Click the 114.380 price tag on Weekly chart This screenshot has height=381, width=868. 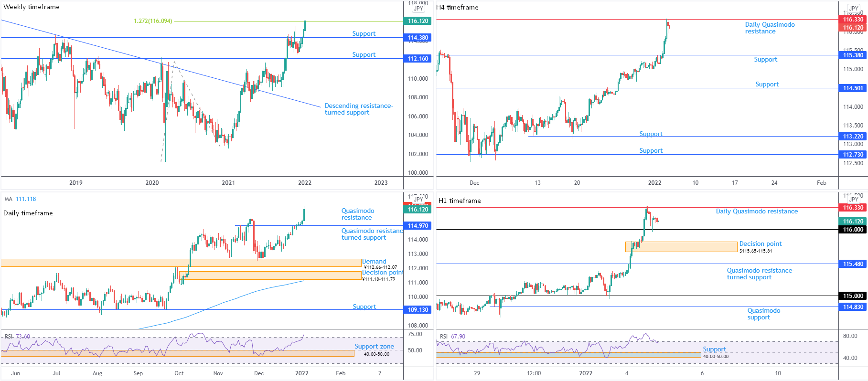point(418,38)
